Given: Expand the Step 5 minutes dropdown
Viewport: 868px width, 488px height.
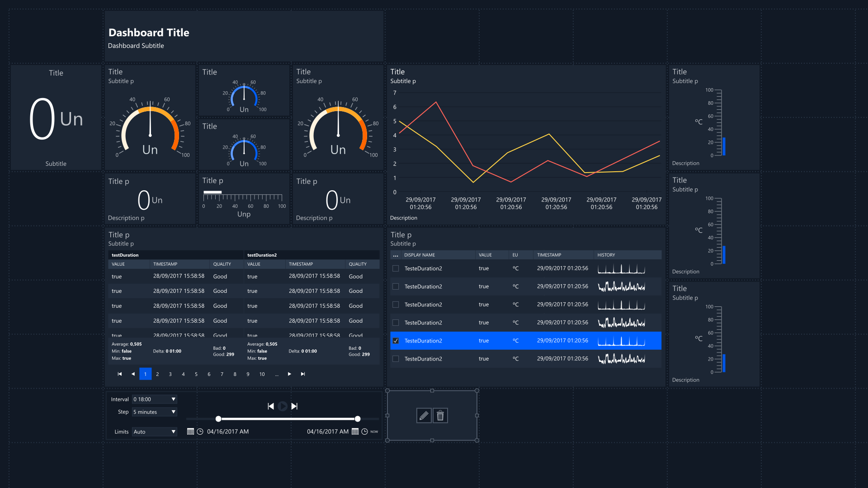Looking at the screenshot, I should 155,412.
